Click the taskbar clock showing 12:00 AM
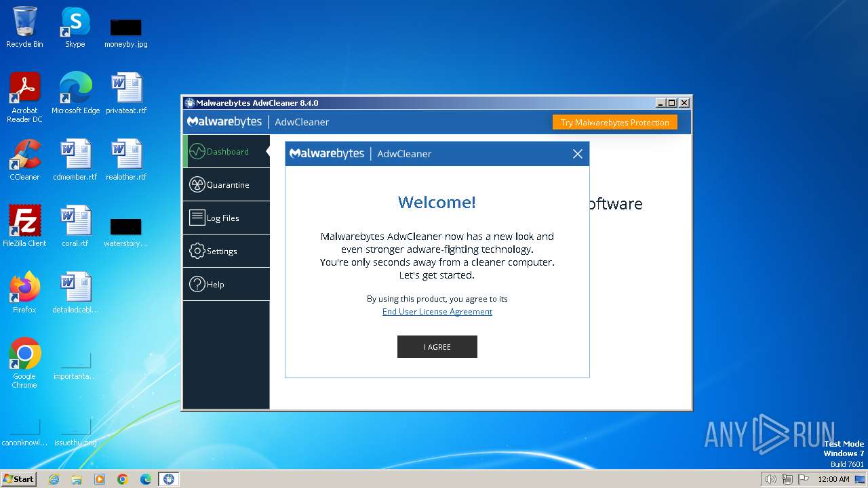Viewport: 868px width, 488px height. pos(833,479)
